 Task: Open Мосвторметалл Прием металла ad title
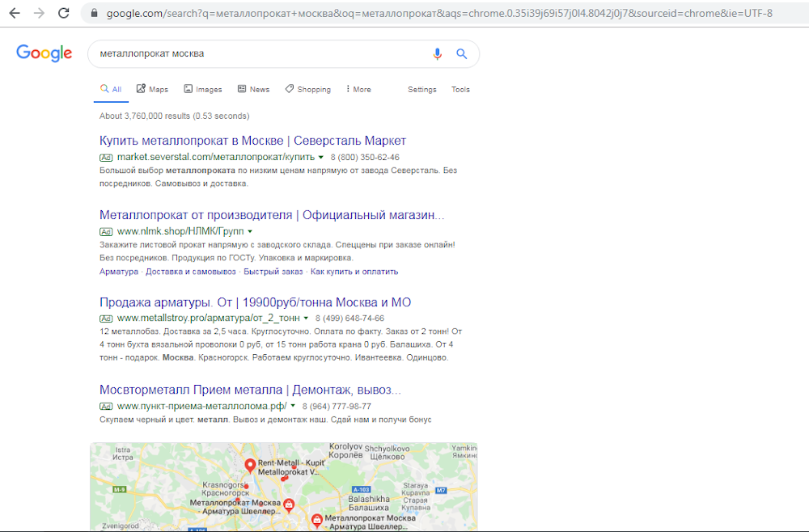(x=250, y=390)
